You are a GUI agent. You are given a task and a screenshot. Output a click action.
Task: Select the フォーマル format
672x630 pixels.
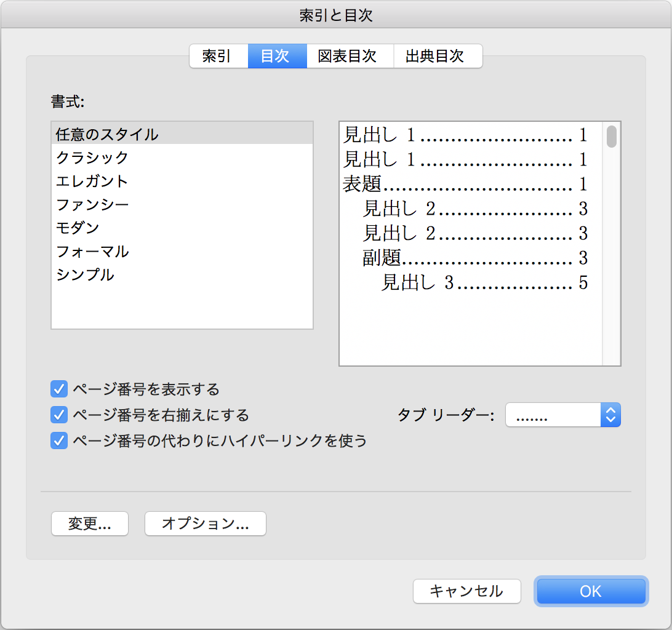coord(92,251)
